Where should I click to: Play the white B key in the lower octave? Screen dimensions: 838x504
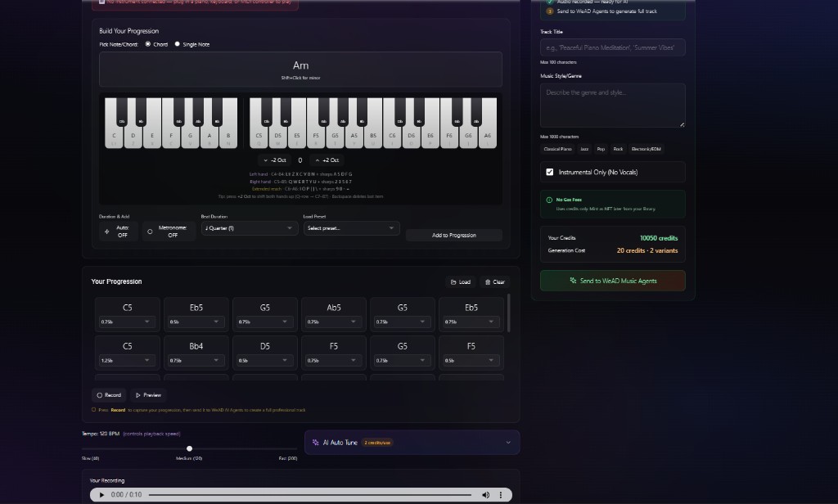[x=228, y=137]
